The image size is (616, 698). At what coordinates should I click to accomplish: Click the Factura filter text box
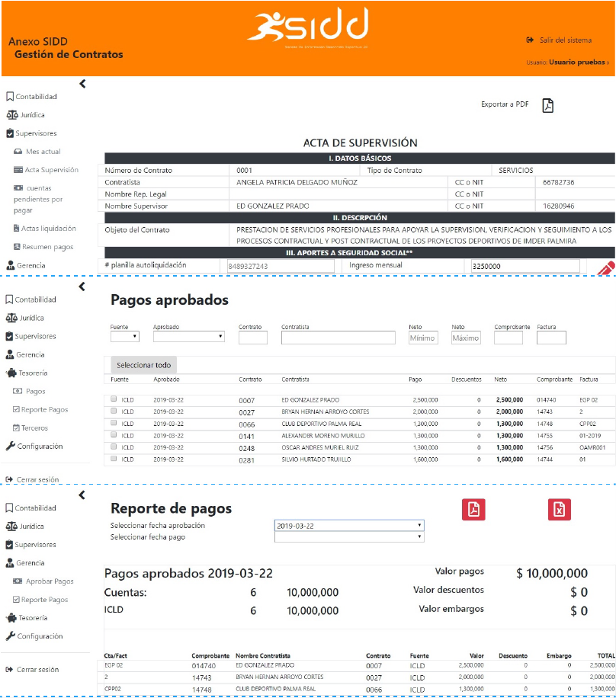(x=551, y=338)
